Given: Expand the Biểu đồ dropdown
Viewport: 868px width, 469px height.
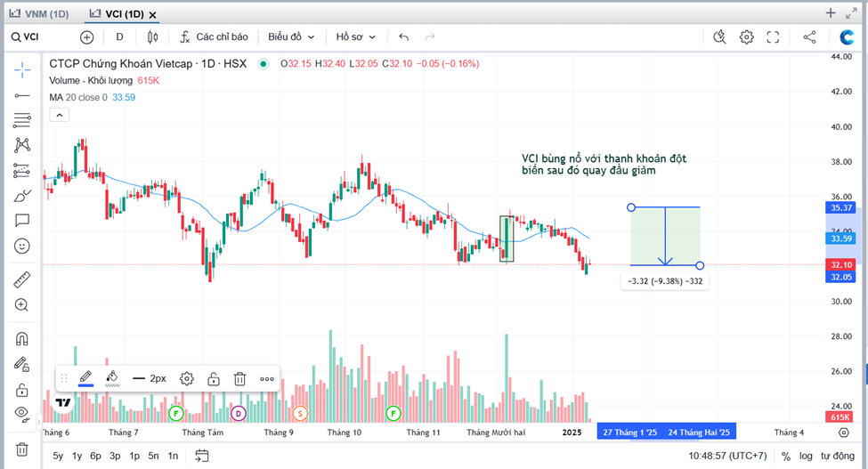Looking at the screenshot, I should coord(291,37).
